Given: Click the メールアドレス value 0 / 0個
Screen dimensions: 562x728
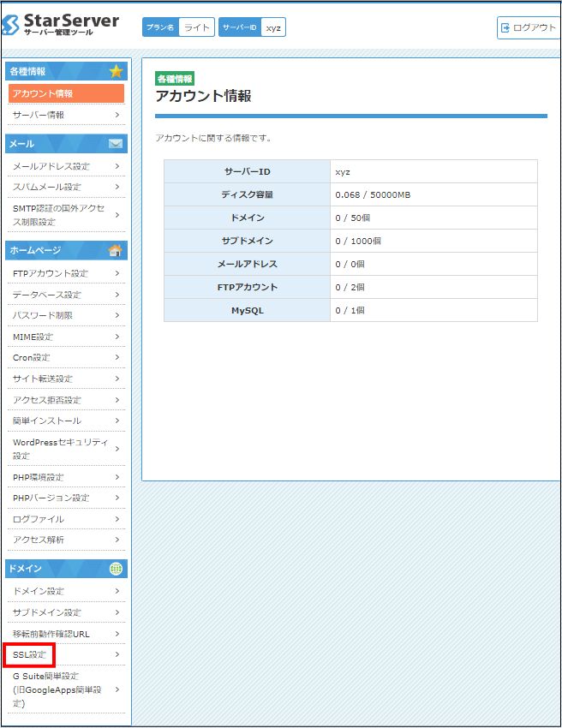Looking at the screenshot, I should [x=350, y=264].
